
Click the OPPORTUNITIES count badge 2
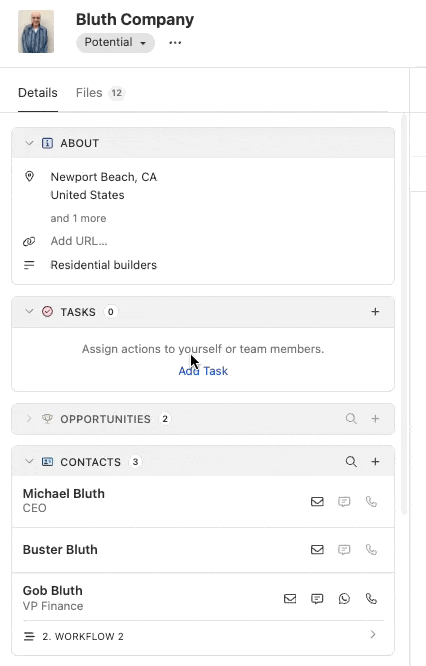(165, 419)
